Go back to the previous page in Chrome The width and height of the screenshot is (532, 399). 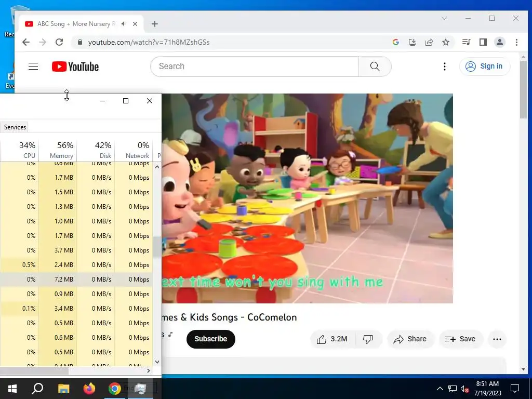click(x=26, y=42)
